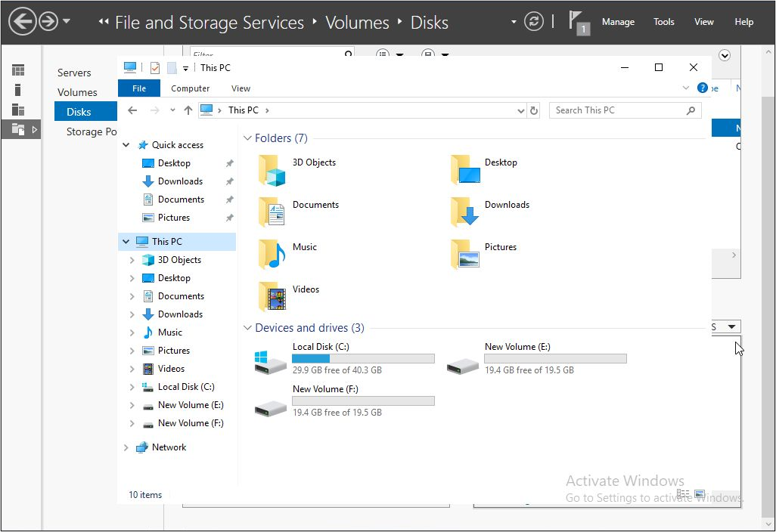The height and width of the screenshot is (532, 776).
Task: Collapse the Folders (7) group
Action: pyautogui.click(x=247, y=138)
